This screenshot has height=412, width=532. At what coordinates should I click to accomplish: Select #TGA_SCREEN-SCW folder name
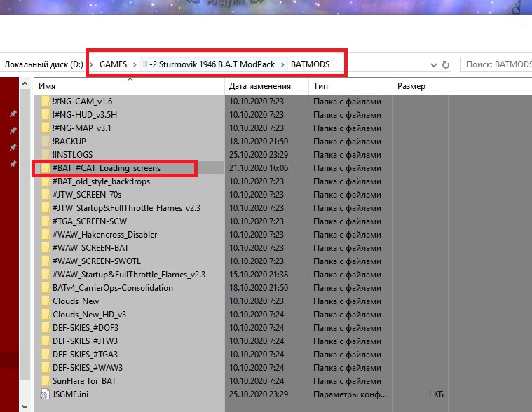pos(90,221)
